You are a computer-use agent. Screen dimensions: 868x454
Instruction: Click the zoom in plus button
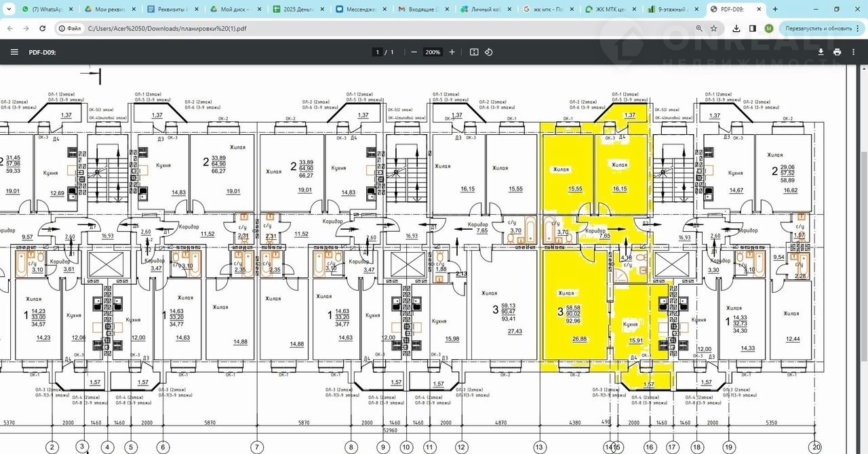coord(452,52)
